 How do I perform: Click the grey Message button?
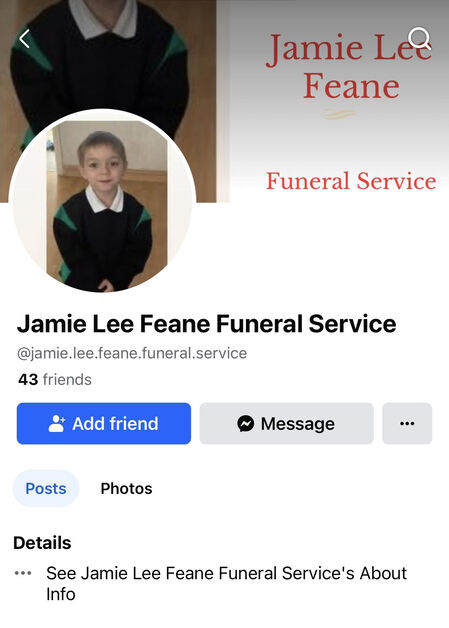point(286,423)
